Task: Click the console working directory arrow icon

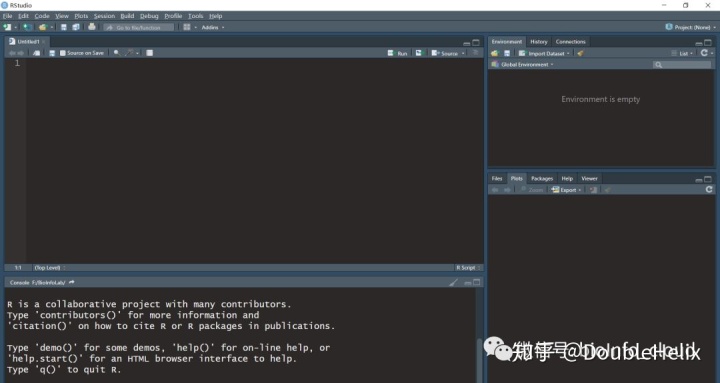Action: click(x=72, y=282)
